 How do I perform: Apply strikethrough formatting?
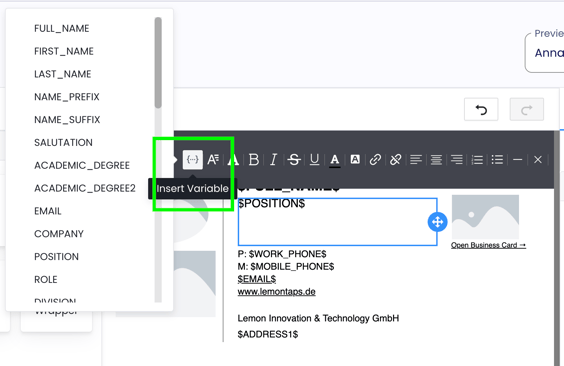[294, 159]
